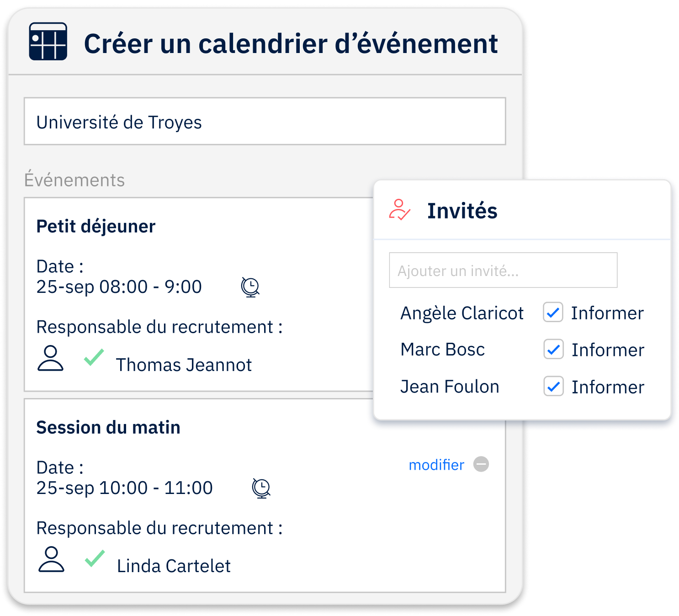
Task: Click green checkmark beside Thomas Jeannot
Action: point(94,357)
